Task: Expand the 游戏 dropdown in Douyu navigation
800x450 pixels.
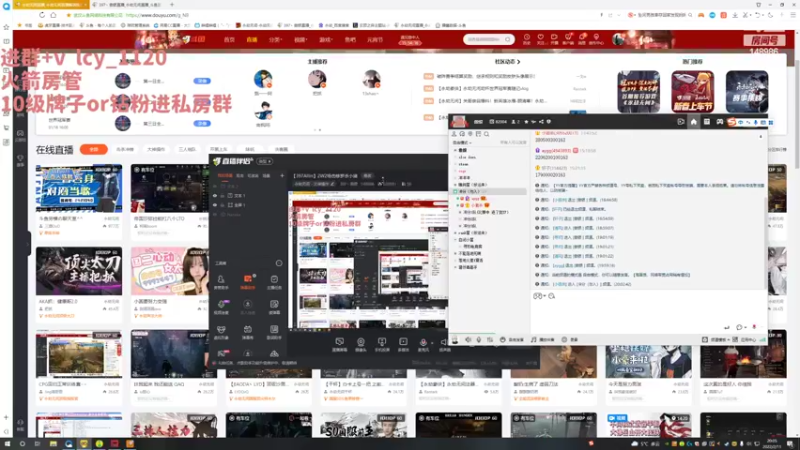Action: pos(325,40)
